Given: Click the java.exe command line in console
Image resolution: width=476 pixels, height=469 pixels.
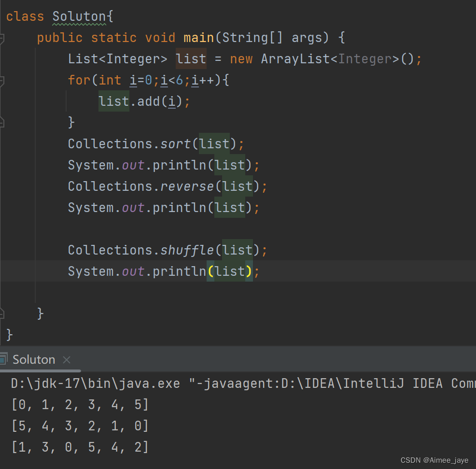Looking at the screenshot, I should (243, 384).
